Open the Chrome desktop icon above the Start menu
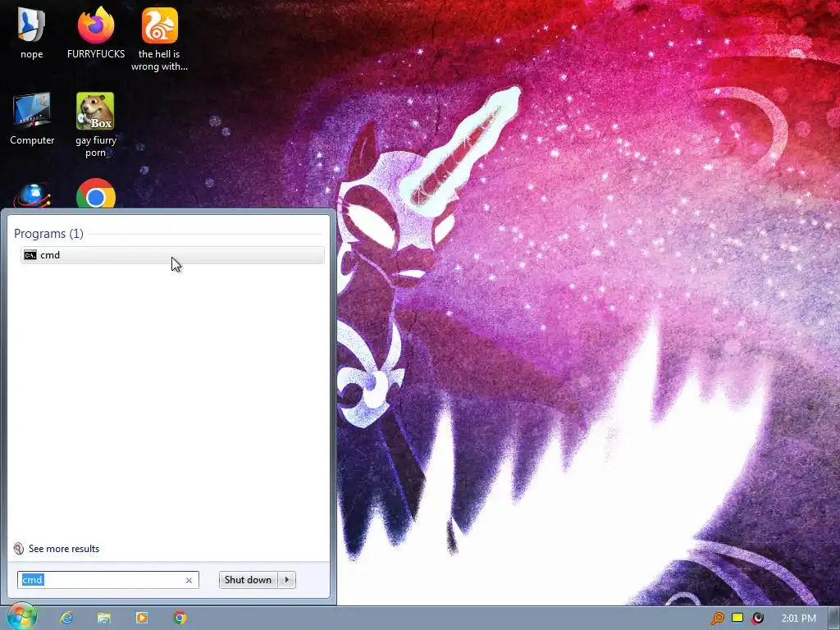 [95, 194]
